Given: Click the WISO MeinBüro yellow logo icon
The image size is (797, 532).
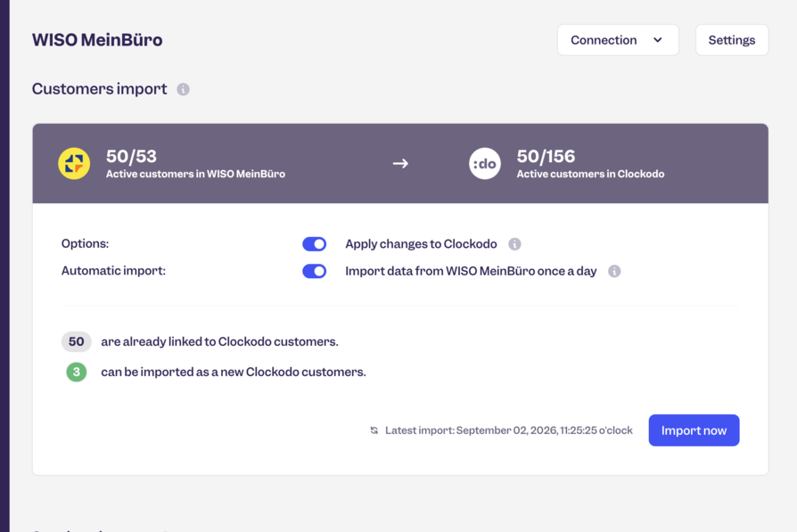Looking at the screenshot, I should click(x=74, y=164).
